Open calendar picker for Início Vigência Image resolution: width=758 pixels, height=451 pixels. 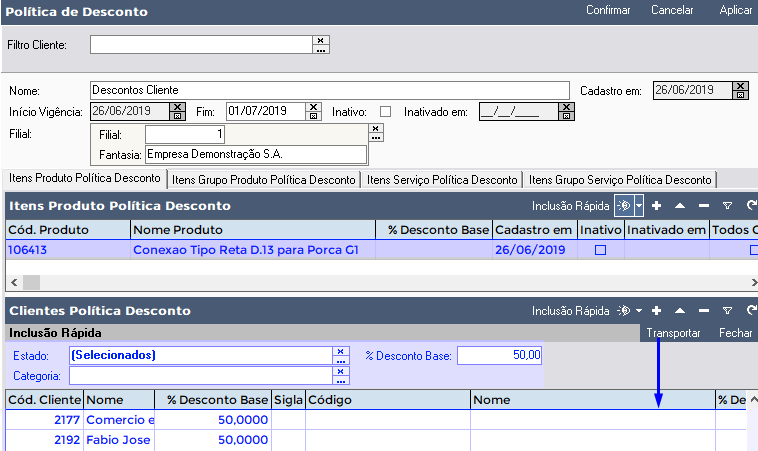click(x=177, y=116)
